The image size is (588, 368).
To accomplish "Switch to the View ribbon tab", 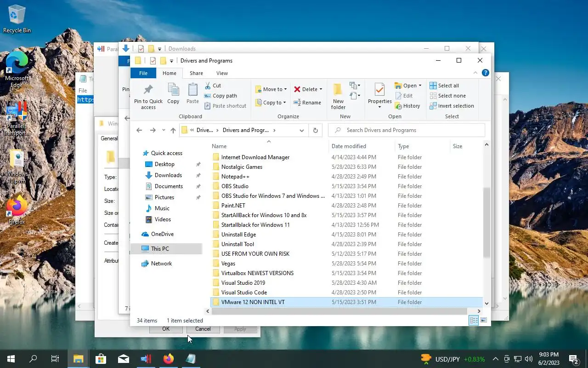I will click(x=222, y=73).
